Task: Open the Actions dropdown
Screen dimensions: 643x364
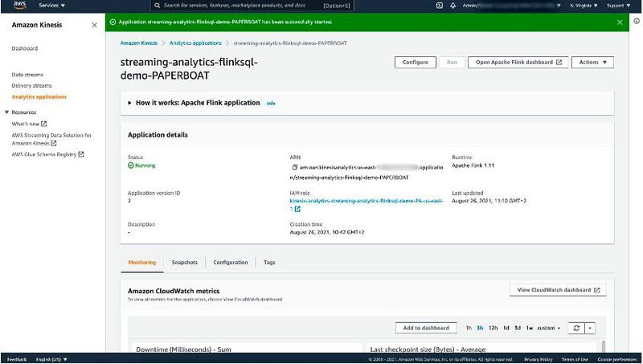Action: [592, 63]
